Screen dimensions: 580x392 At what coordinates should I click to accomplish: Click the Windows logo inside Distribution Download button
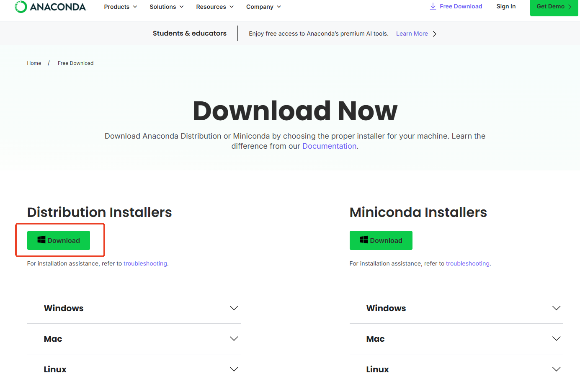coord(41,240)
